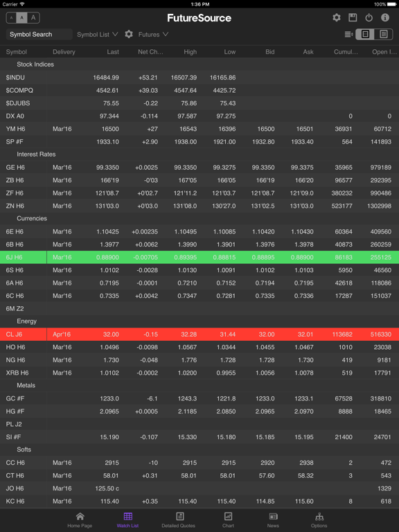
Task: Select the YM H6 symbol
Action: pos(15,129)
